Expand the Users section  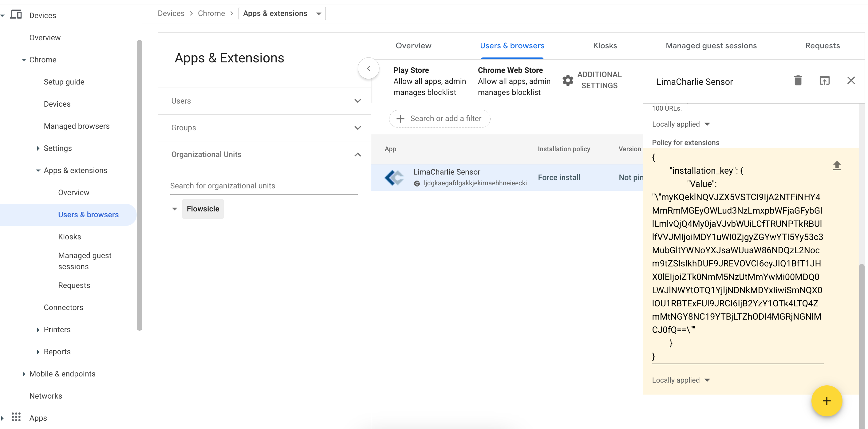[357, 101]
